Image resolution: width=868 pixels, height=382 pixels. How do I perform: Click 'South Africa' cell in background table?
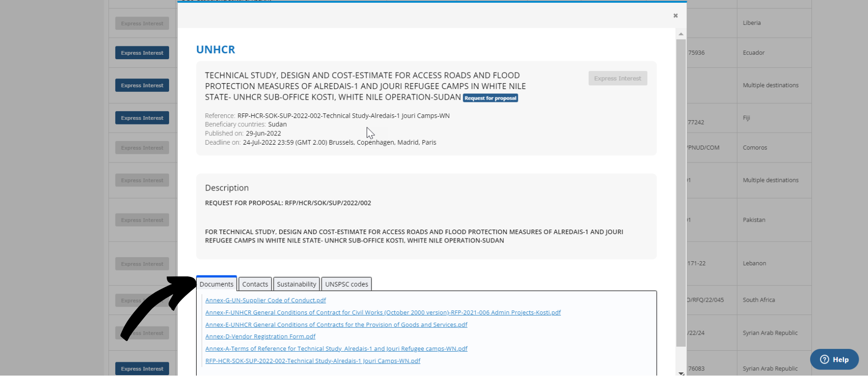click(759, 300)
